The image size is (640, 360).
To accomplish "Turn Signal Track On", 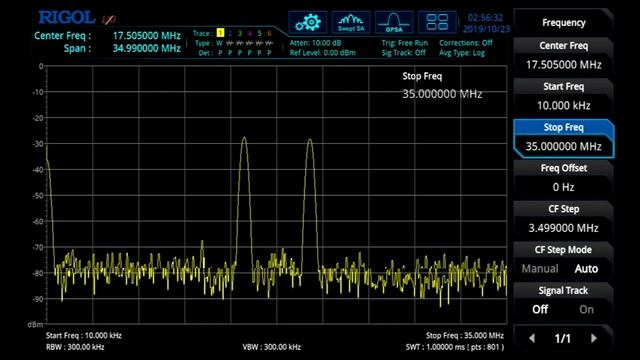I will [x=587, y=309].
